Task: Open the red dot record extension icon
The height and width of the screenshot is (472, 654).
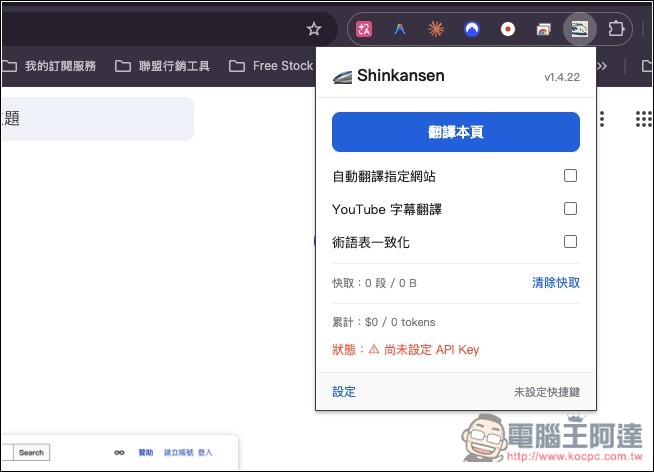Action: pyautogui.click(x=508, y=29)
